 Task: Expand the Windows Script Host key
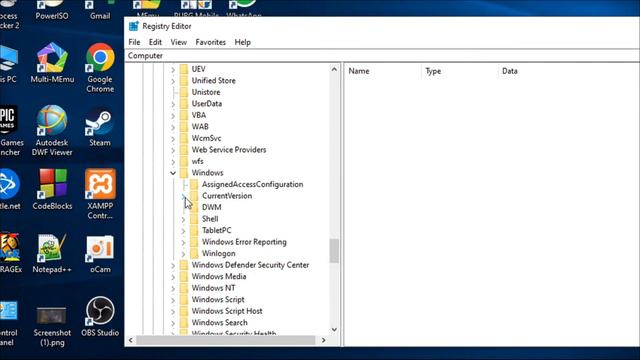tap(173, 311)
